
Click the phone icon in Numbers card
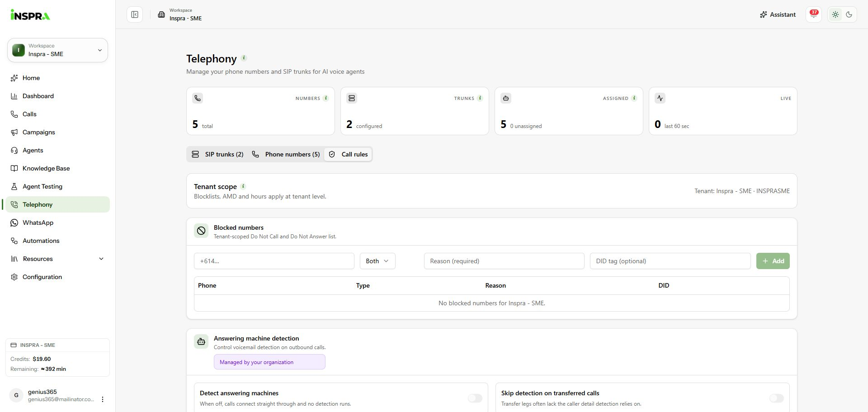pos(198,98)
